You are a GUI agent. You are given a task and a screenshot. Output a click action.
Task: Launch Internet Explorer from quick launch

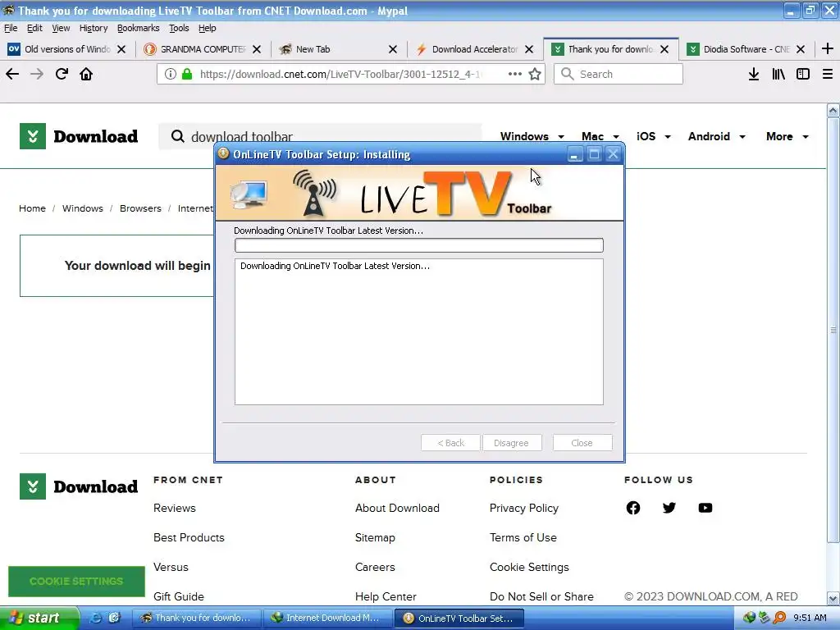click(x=96, y=618)
